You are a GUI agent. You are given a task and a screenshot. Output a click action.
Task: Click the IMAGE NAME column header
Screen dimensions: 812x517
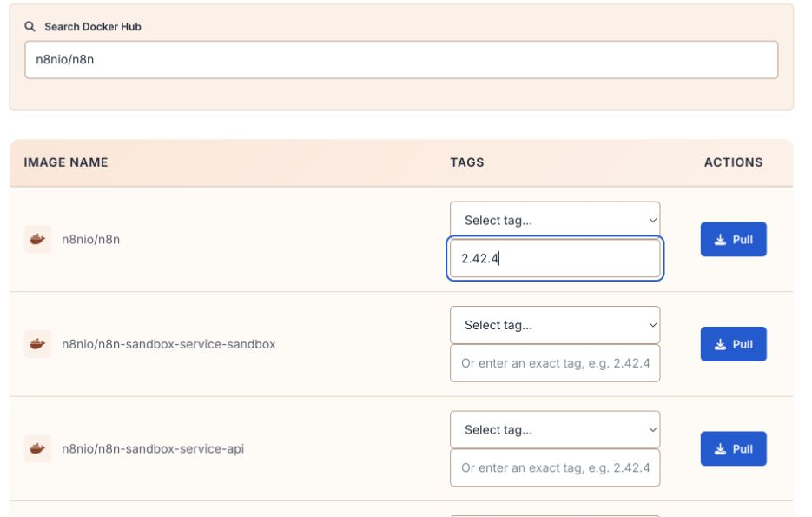point(66,162)
